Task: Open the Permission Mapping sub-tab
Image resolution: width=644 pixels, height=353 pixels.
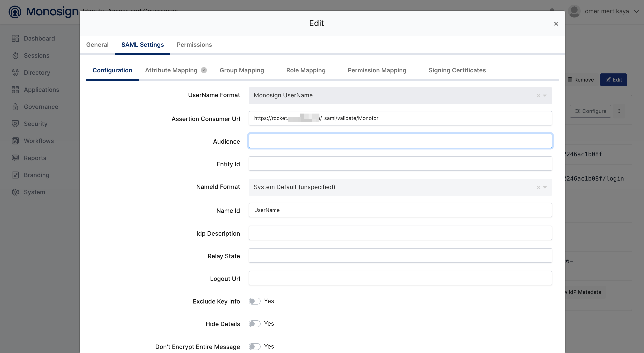Action: tap(377, 70)
